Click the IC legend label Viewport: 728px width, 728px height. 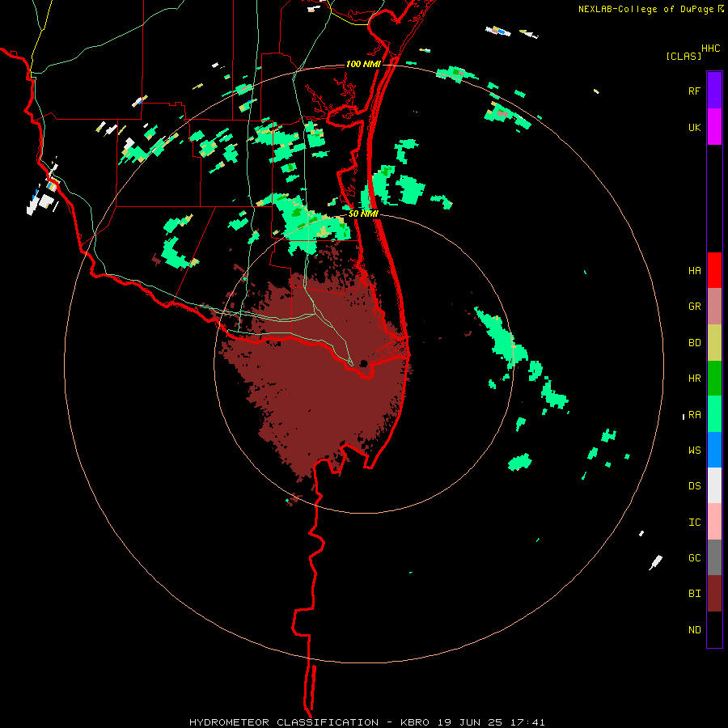694,523
